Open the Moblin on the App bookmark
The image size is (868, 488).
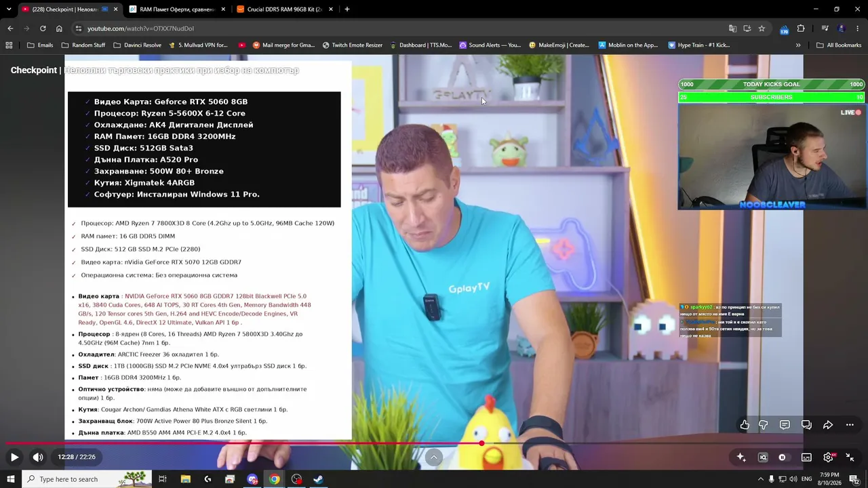pyautogui.click(x=628, y=45)
